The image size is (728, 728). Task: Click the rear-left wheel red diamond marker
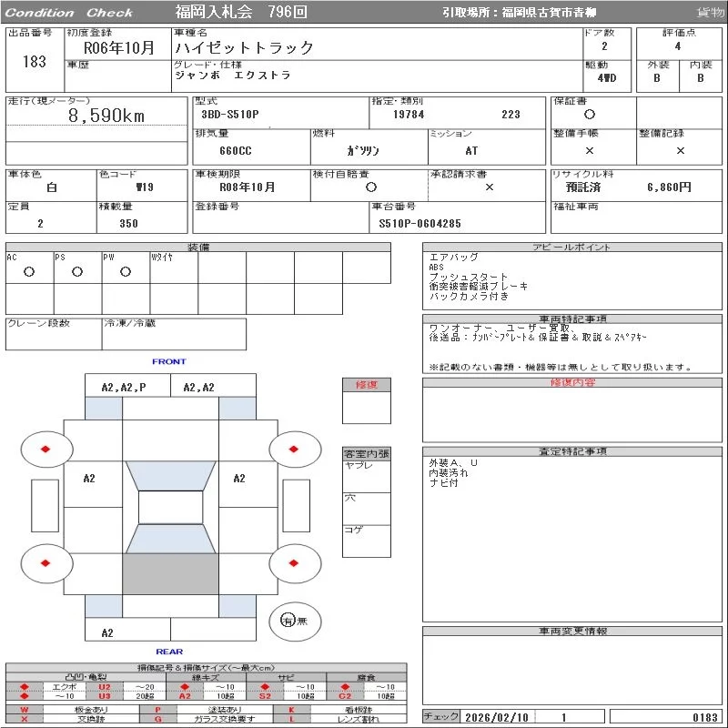coord(46,563)
